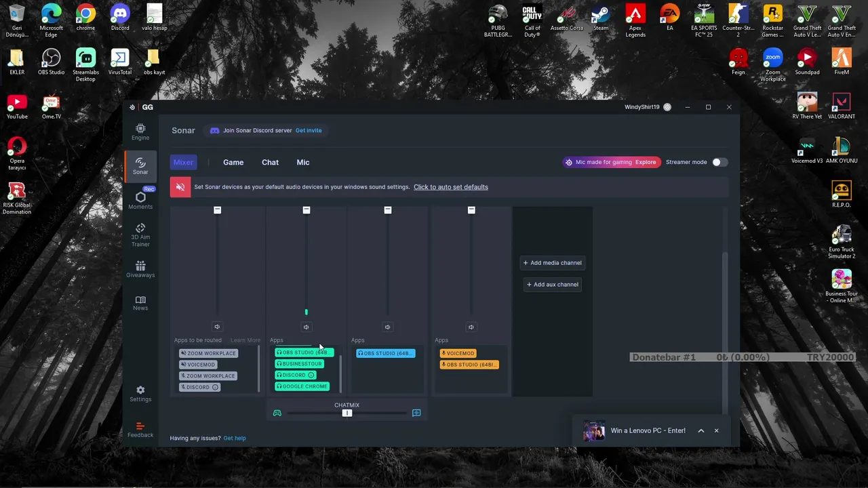
Task: Open Opera tarayıcı desktop shortcut
Action: [17, 153]
